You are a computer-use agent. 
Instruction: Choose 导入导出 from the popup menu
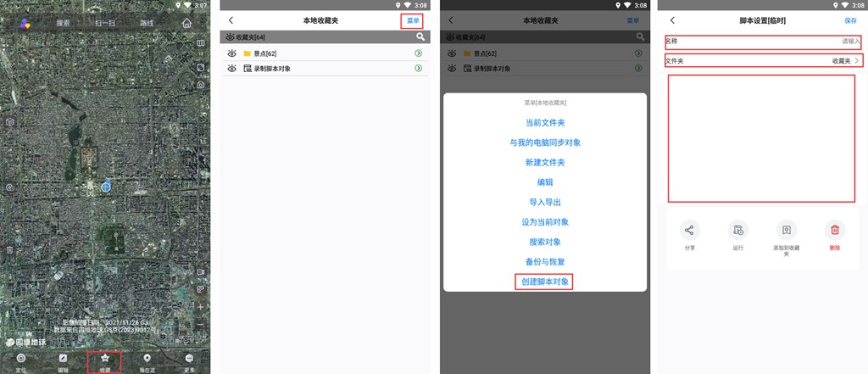pos(545,202)
